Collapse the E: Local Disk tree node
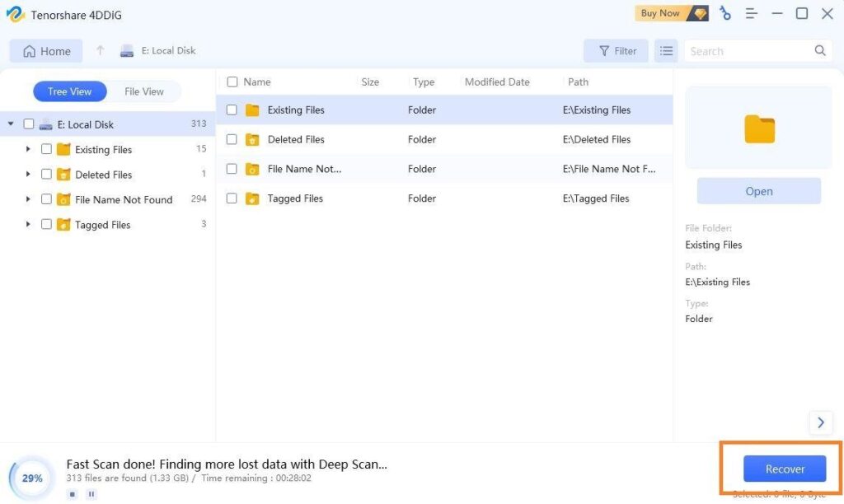 click(11, 124)
